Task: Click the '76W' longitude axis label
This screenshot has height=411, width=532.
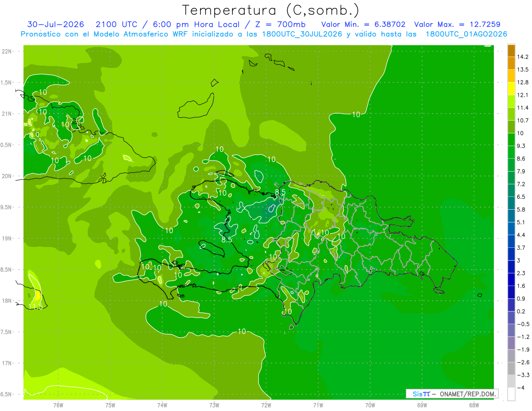Action: [x=58, y=405]
